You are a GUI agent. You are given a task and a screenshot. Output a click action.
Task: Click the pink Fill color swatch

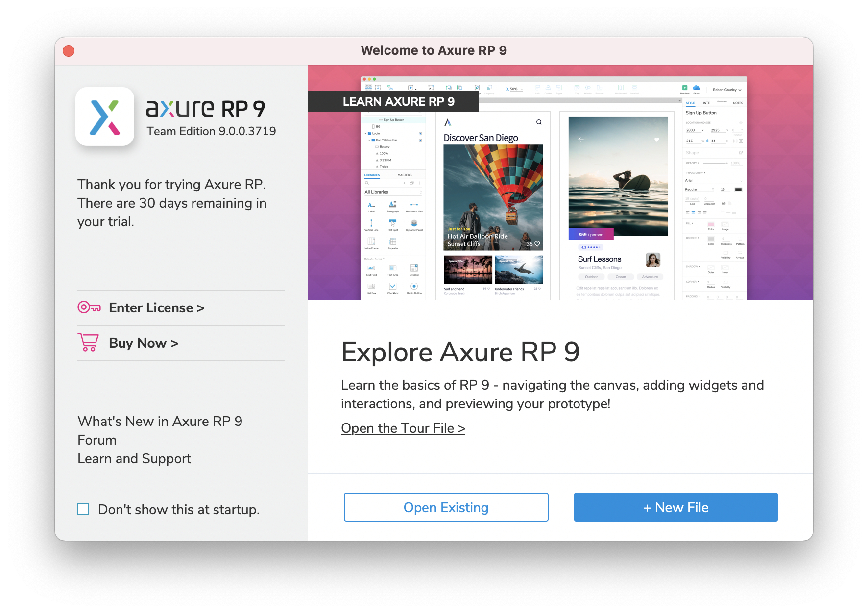click(x=711, y=224)
